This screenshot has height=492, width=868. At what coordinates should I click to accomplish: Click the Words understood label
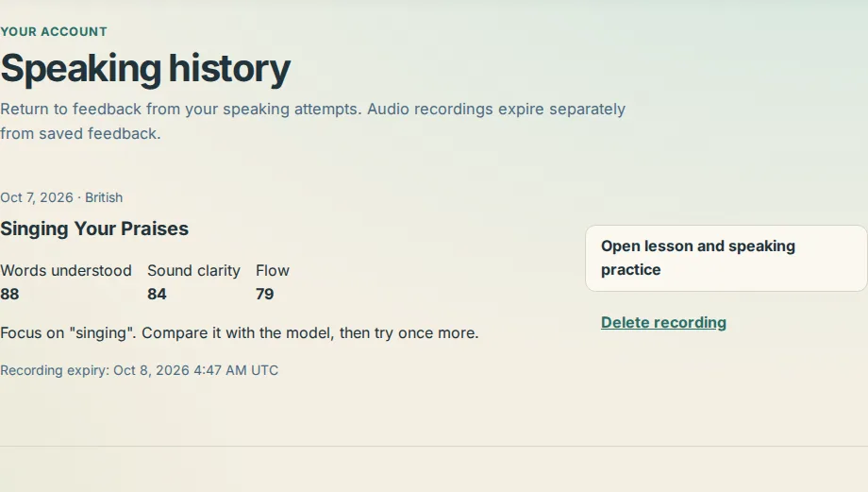[x=66, y=270]
